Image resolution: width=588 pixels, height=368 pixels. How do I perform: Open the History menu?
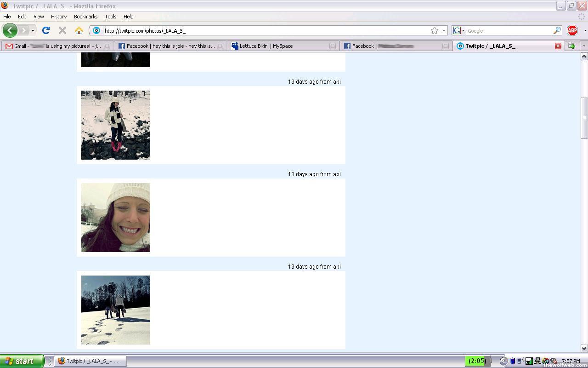tap(59, 17)
